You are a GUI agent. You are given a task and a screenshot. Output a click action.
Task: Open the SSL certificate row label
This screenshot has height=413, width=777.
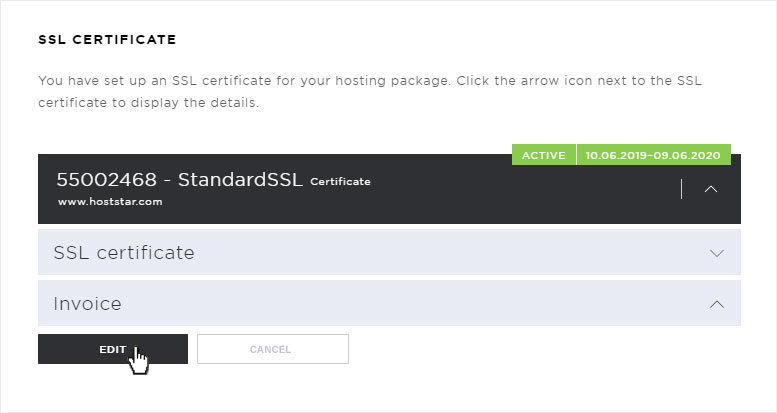(x=124, y=253)
